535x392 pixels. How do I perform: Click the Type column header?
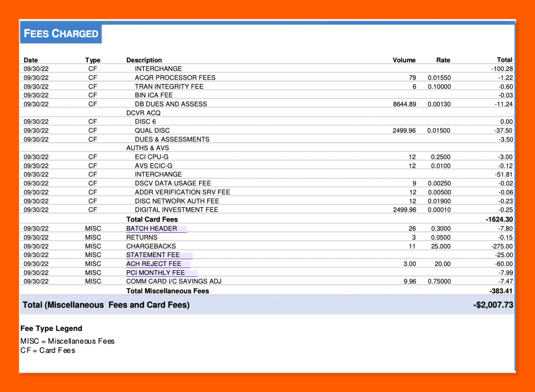93,60
